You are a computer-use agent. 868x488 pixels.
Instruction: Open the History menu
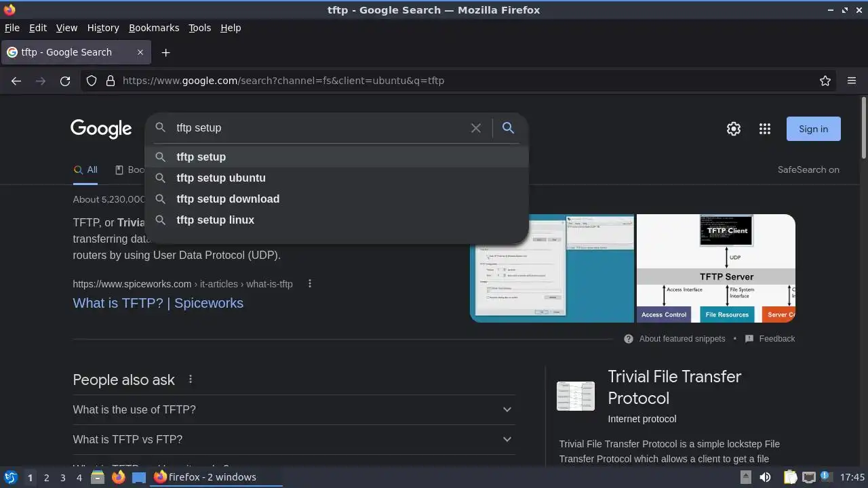pos(103,28)
